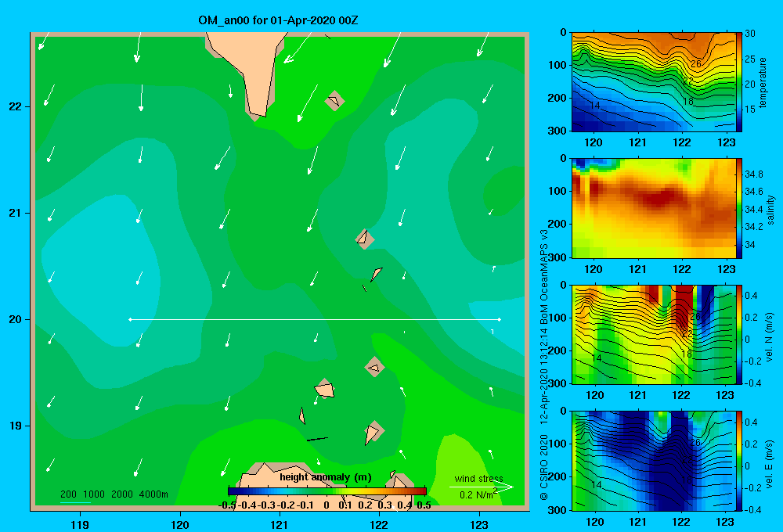Click the wind stress reference arrow in legend
This screenshot has height=532, width=783.
[482, 487]
